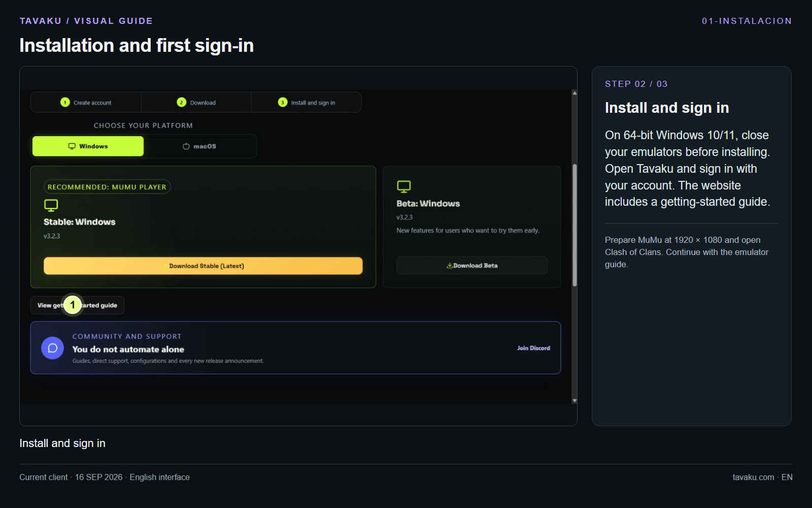The image size is (812, 508).
Task: Click "New features for users" description text
Action: tap(468, 231)
